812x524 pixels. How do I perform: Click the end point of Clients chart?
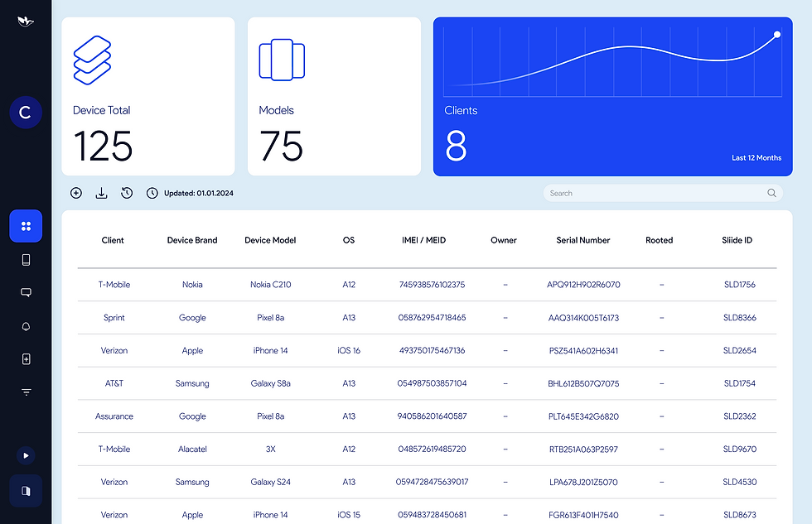(777, 35)
